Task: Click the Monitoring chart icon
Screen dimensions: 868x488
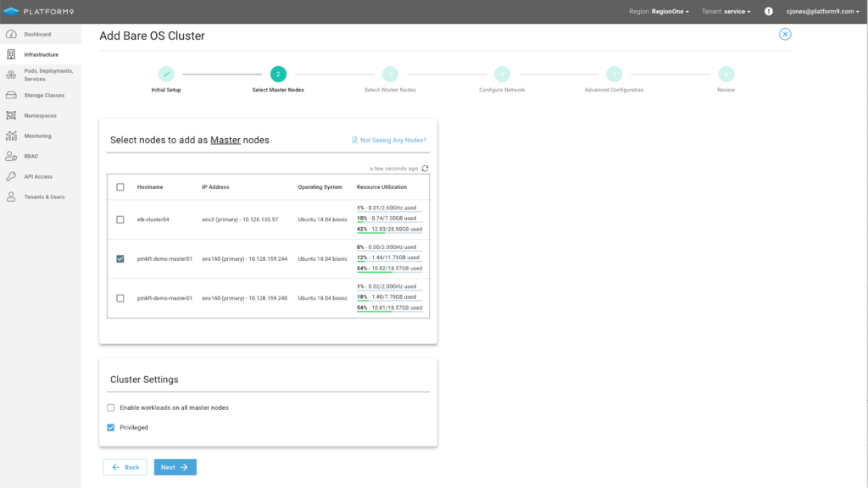Action: (11, 136)
